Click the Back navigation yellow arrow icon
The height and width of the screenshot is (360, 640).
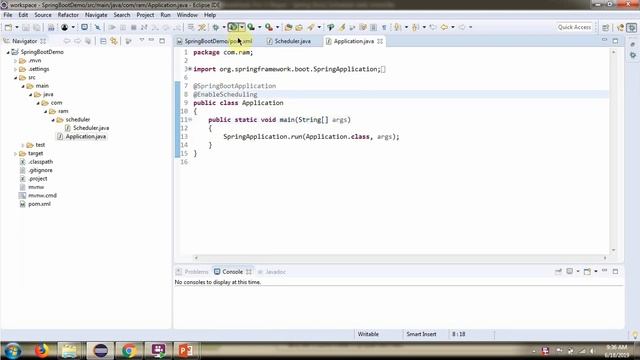pyautogui.click(x=444, y=27)
